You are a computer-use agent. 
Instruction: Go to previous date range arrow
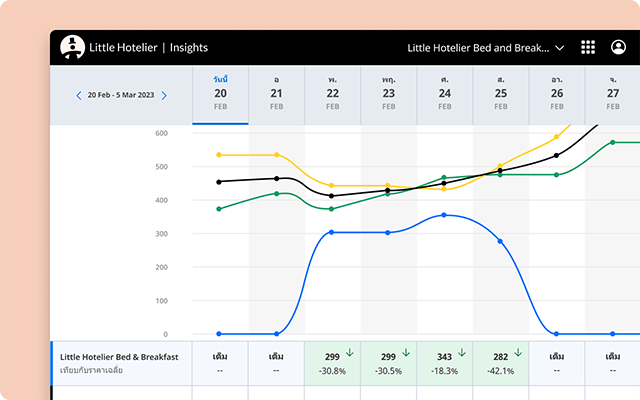79,96
